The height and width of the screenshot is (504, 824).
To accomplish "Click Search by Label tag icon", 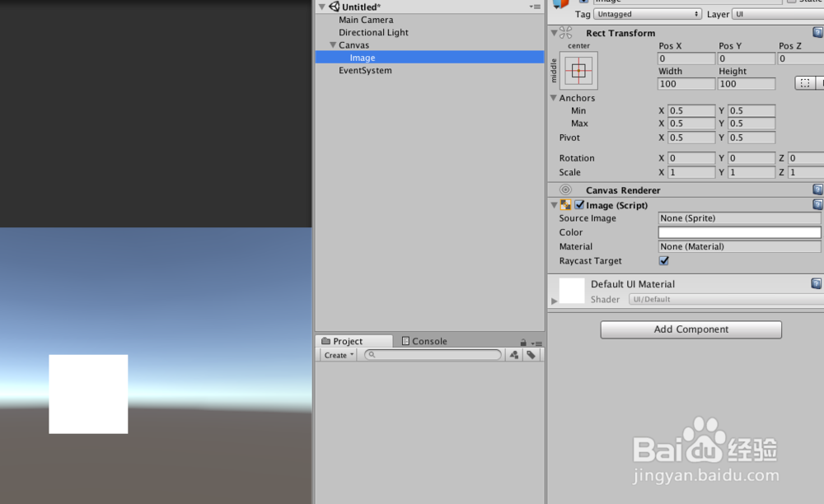I will 531,356.
